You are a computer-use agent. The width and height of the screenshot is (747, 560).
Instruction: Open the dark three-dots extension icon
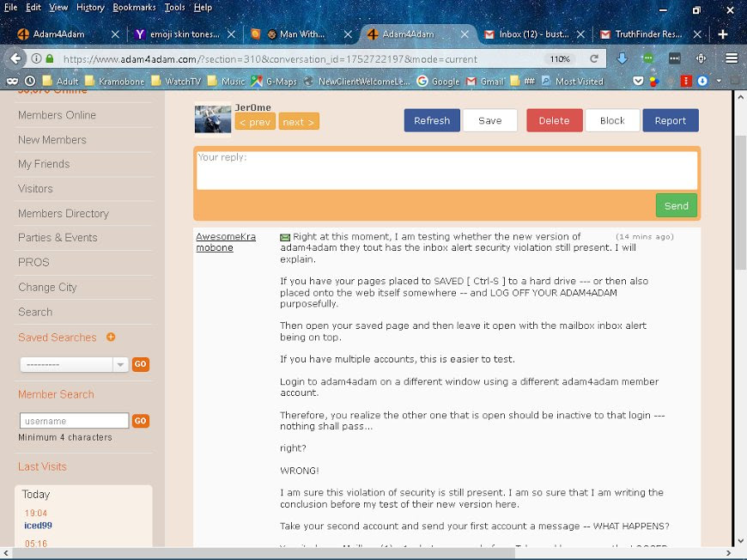click(x=675, y=58)
